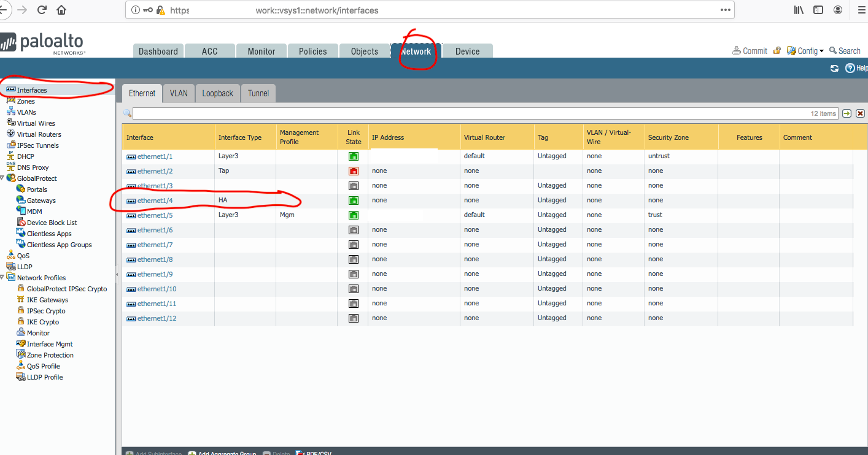Screen dimensions: 868x455
Task: Switch to the Loopback tab
Action: tap(217, 93)
